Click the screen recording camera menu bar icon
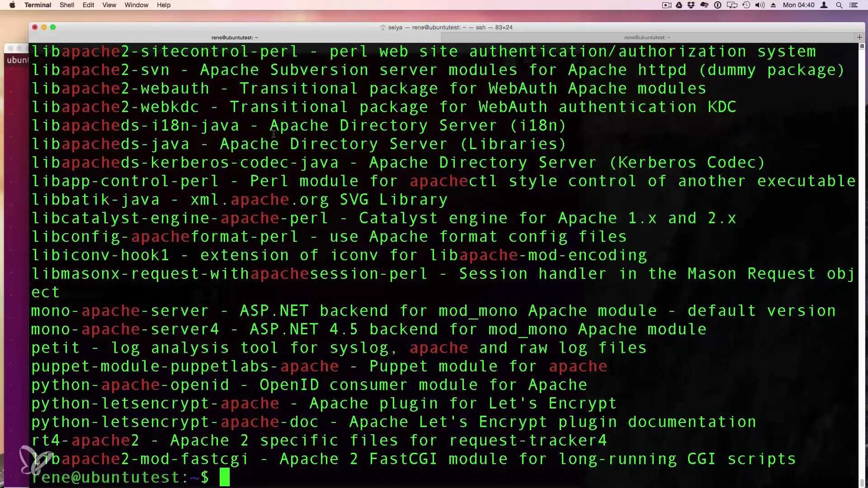 [667, 5]
